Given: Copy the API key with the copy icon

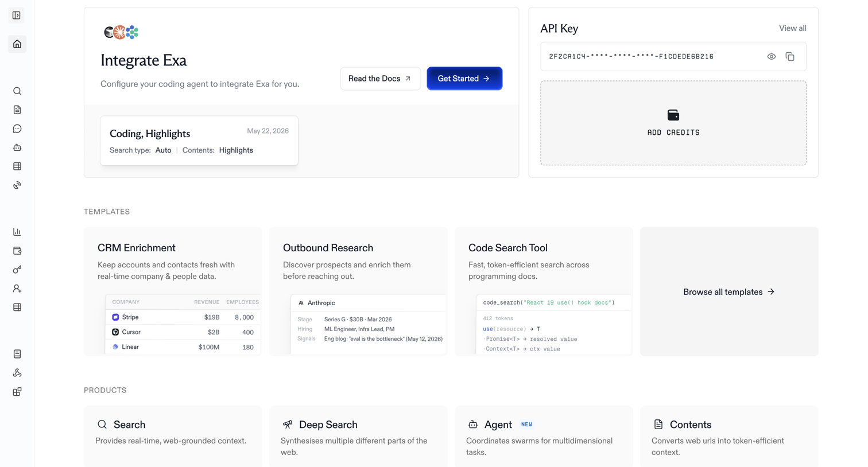Looking at the screenshot, I should [x=790, y=57].
